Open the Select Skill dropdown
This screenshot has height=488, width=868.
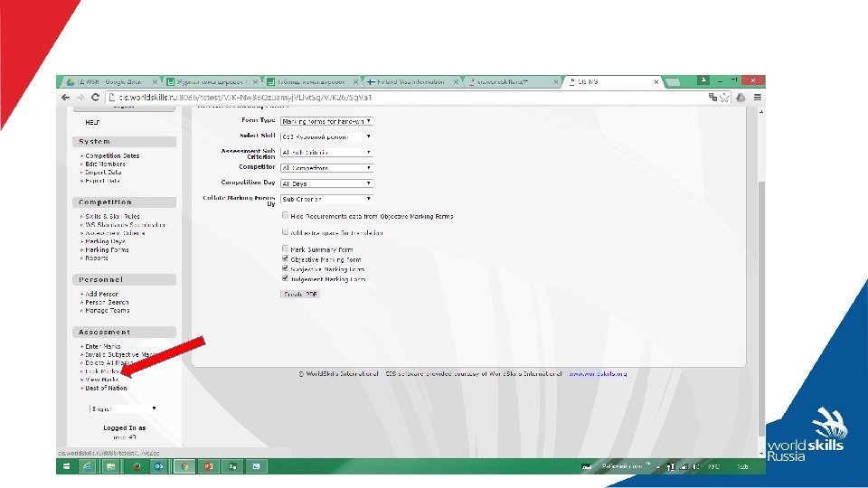(326, 136)
